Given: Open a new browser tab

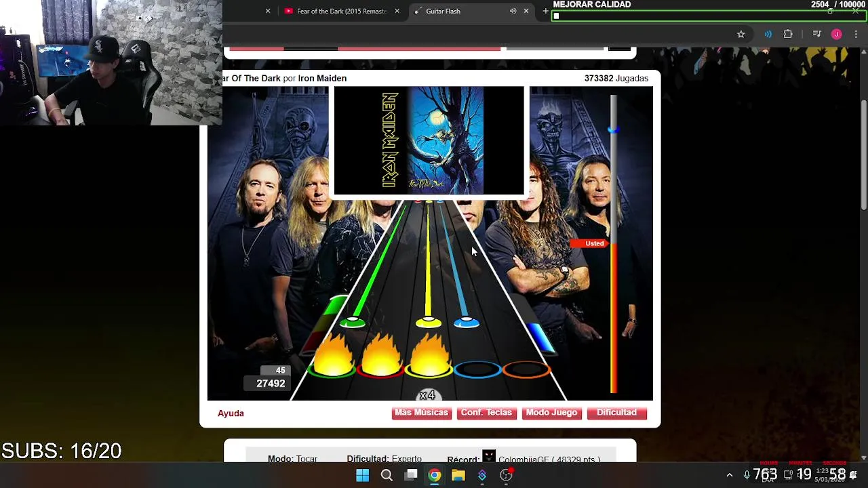Looking at the screenshot, I should coord(545,11).
